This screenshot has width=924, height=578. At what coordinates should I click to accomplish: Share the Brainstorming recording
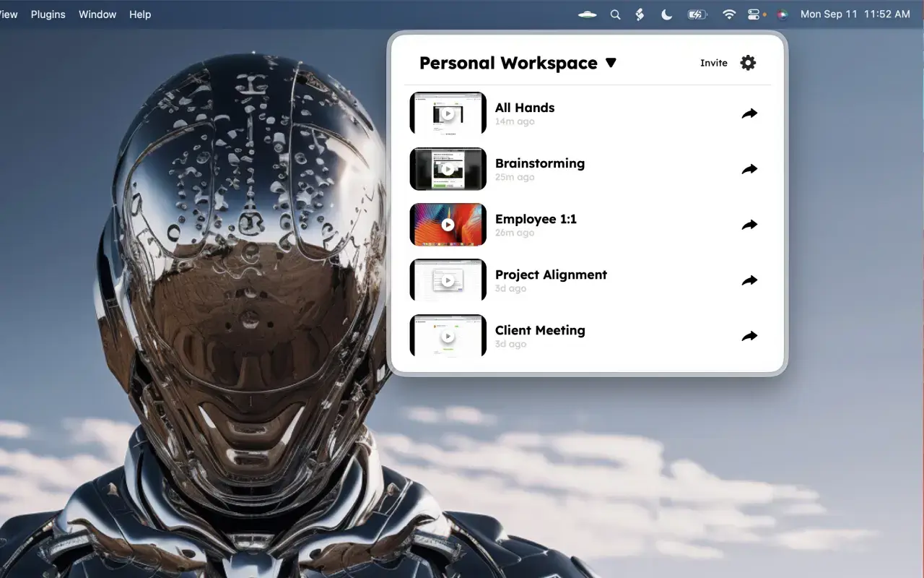pyautogui.click(x=749, y=169)
